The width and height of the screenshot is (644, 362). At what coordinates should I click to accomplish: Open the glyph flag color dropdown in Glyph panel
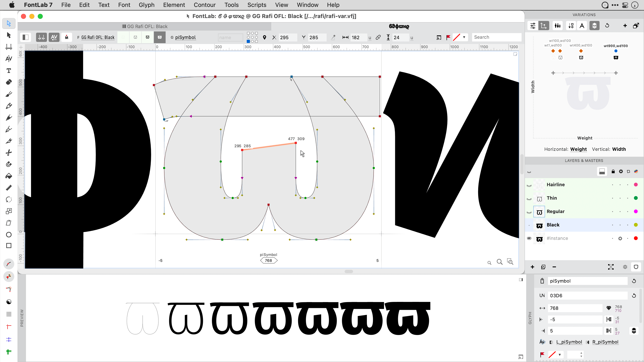pos(560,354)
